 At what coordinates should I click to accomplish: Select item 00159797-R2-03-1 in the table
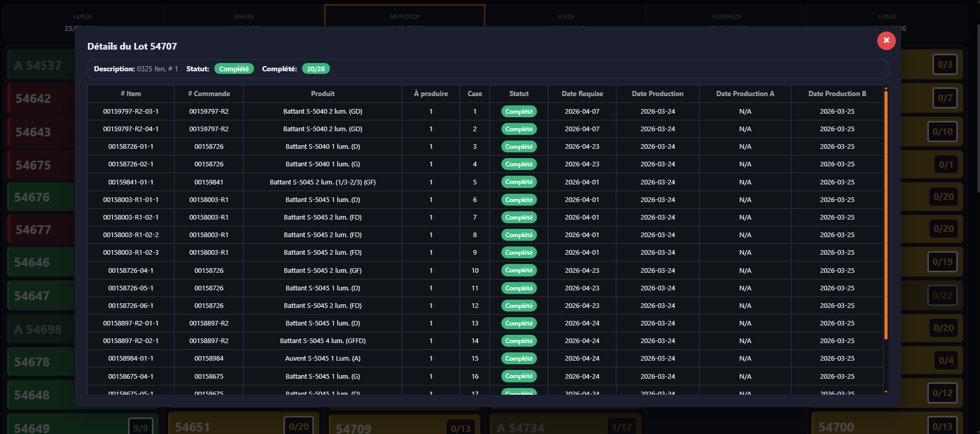coord(131,112)
